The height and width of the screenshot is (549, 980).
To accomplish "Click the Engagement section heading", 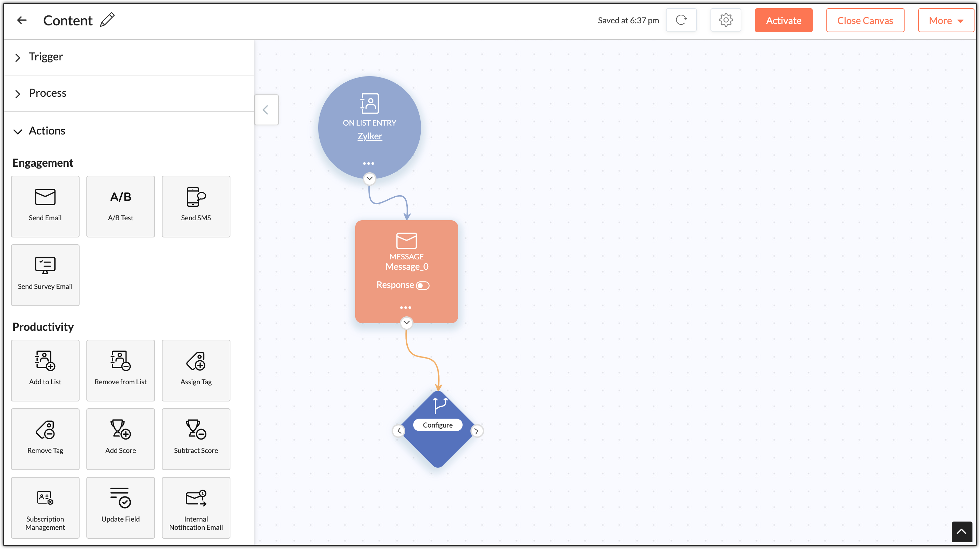I will click(x=43, y=163).
